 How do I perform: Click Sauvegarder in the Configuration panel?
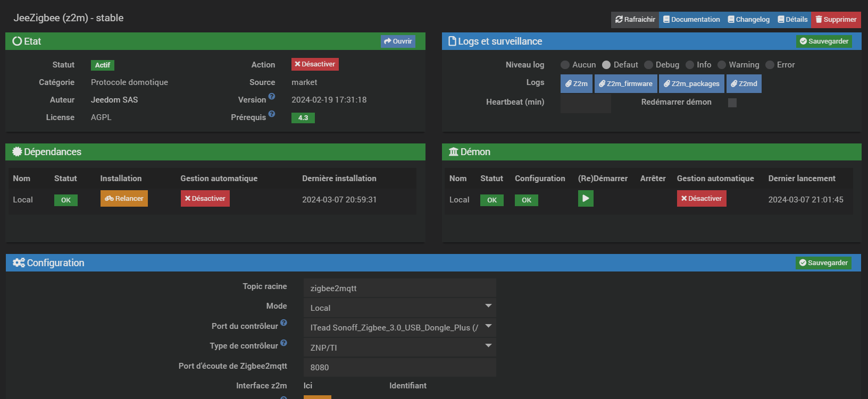[823, 263]
